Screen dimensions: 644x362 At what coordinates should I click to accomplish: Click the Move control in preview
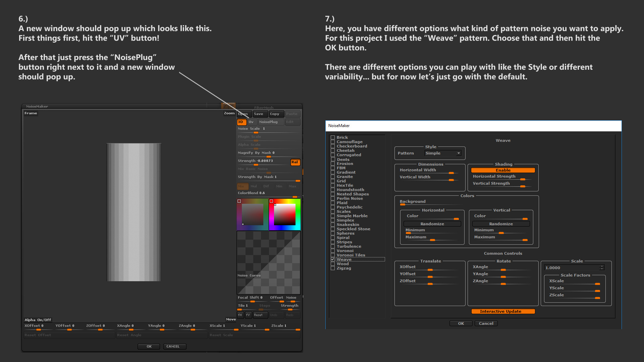click(231, 319)
